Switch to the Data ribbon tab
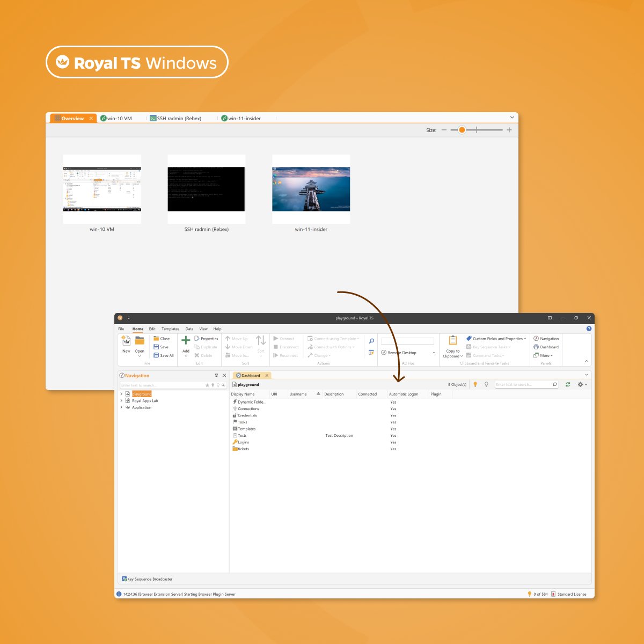The image size is (644, 644). [x=189, y=329]
